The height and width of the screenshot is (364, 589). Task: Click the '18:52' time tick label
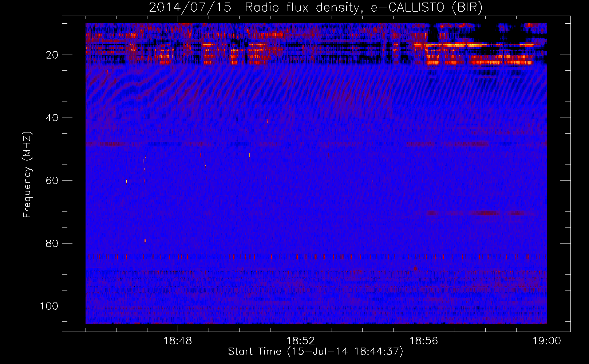point(301,341)
